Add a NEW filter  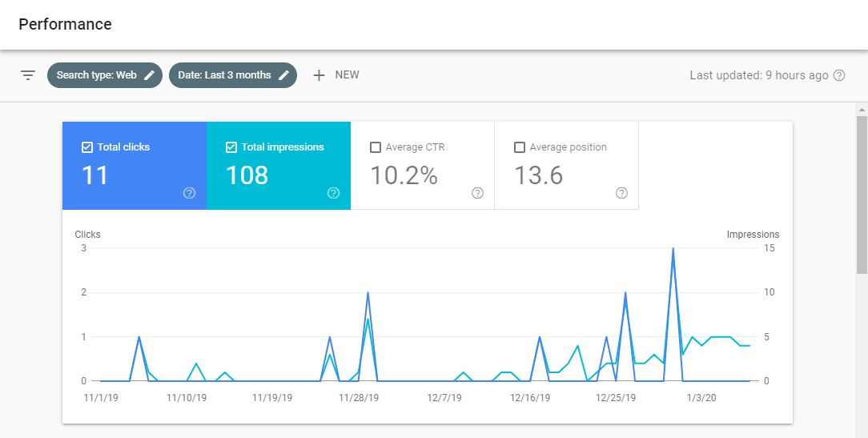pos(347,75)
